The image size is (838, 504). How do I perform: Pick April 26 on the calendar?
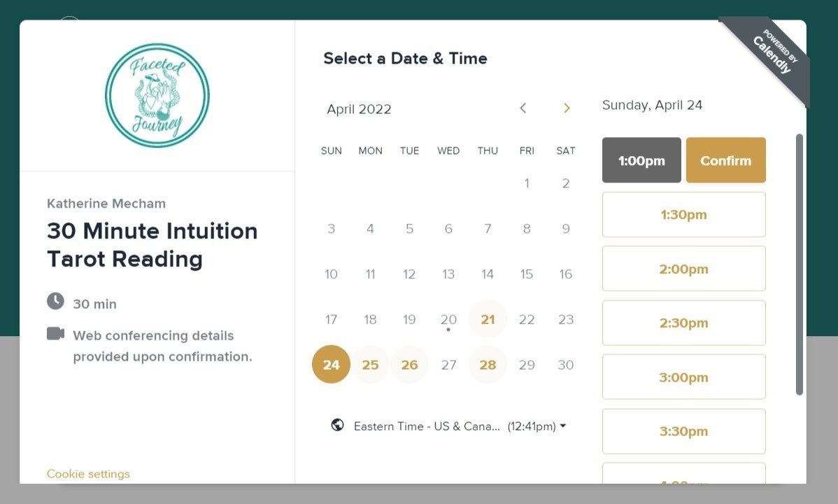click(x=409, y=365)
